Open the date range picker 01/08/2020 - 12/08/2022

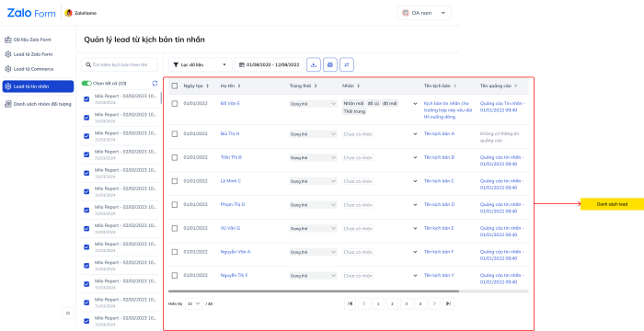click(270, 65)
